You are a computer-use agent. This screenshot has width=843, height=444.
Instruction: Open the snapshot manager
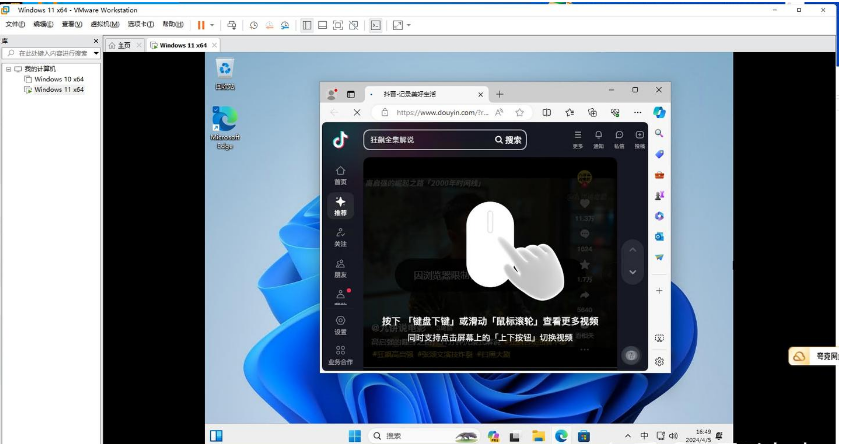[285, 25]
